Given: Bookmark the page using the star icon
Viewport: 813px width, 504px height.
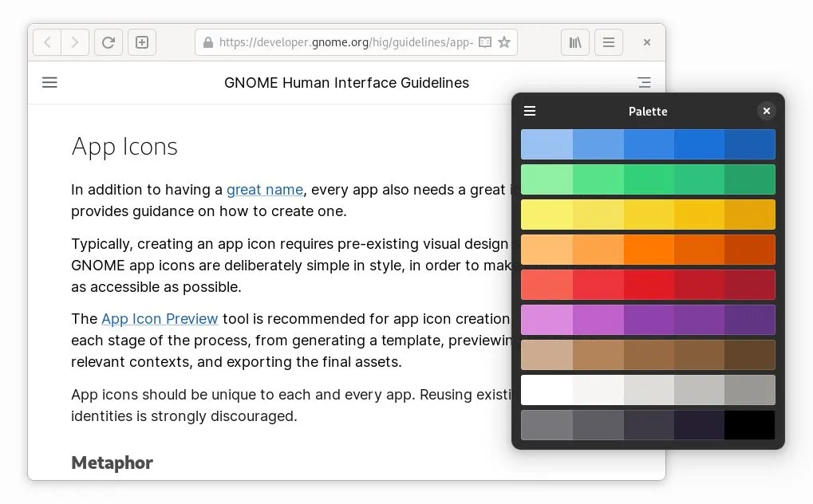Looking at the screenshot, I should (x=504, y=42).
